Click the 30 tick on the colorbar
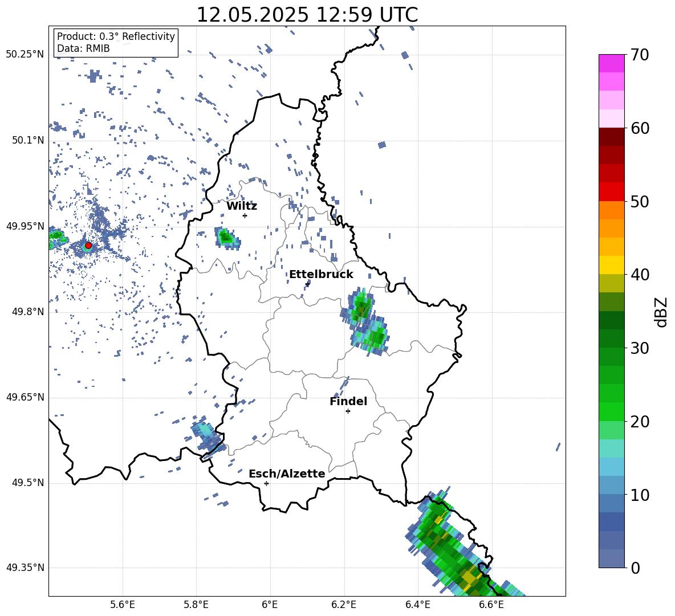Viewport: 675px width, 616px height. tap(640, 348)
